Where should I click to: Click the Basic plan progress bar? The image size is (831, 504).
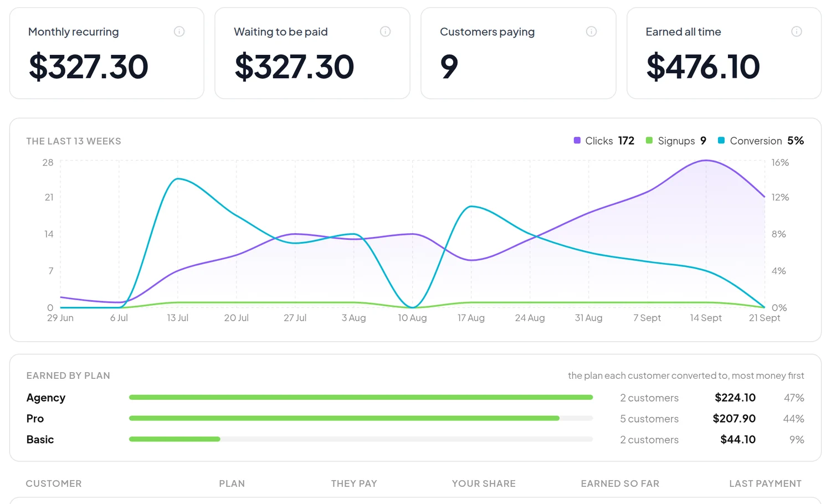[x=361, y=439]
